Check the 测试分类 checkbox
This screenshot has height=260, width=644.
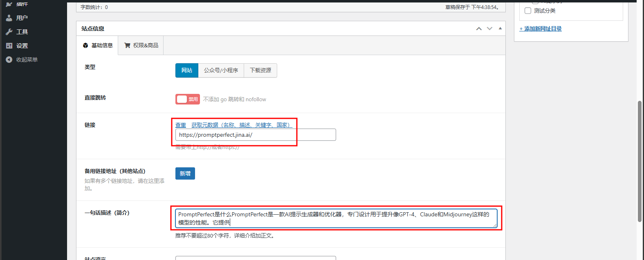coord(528,11)
